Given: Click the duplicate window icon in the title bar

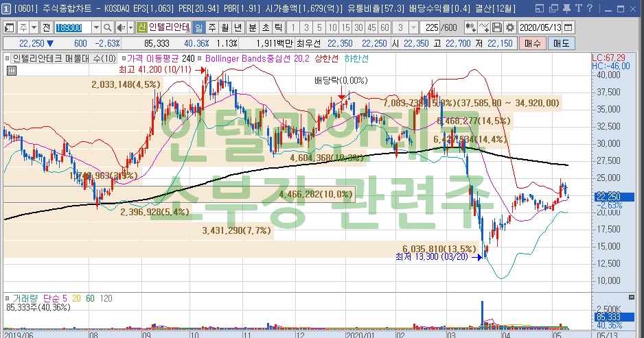Looking at the screenshot, I should click(553, 8).
